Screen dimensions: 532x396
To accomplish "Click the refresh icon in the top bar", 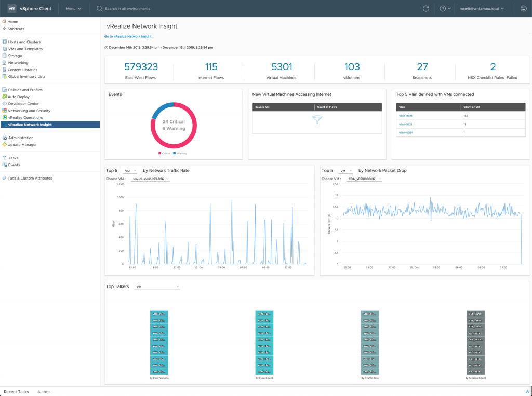I will [x=425, y=8].
